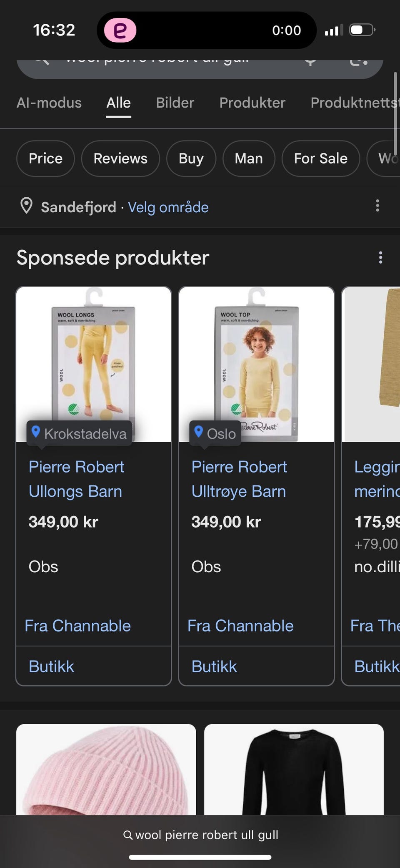Open three-dot menu next to Sponsede produkter

(x=380, y=257)
